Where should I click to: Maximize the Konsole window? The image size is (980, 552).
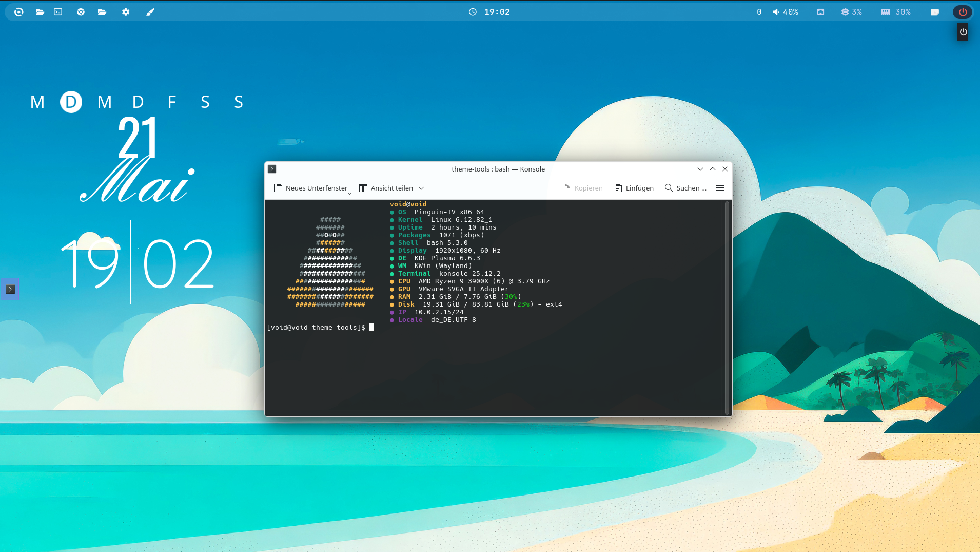pos(713,169)
